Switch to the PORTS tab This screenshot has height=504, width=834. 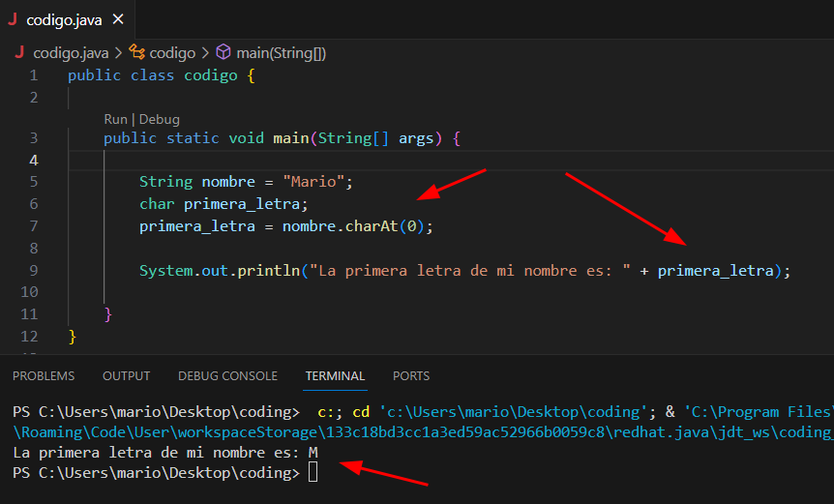[411, 376]
